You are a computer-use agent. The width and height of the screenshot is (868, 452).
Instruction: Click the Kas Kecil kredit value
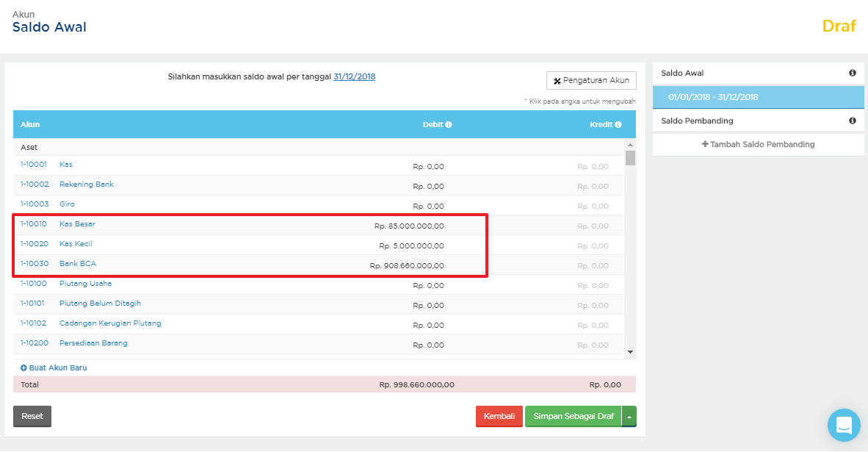point(593,246)
